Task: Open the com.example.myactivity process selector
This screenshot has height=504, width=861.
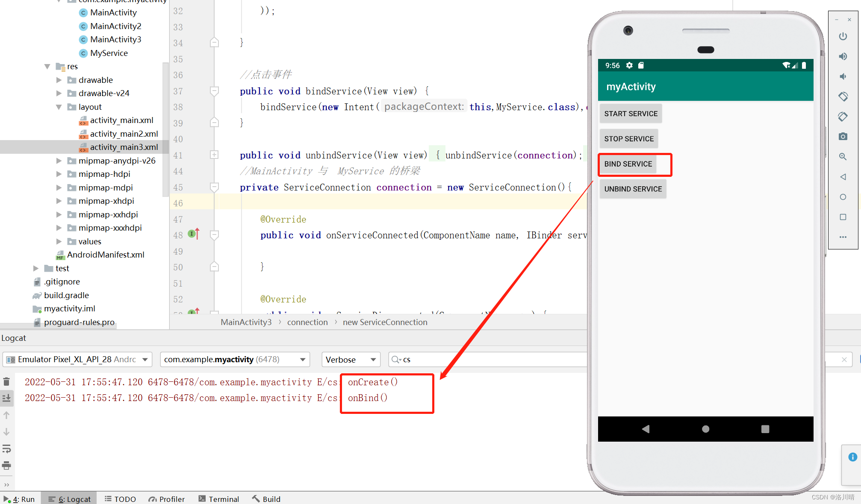Action: (234, 359)
